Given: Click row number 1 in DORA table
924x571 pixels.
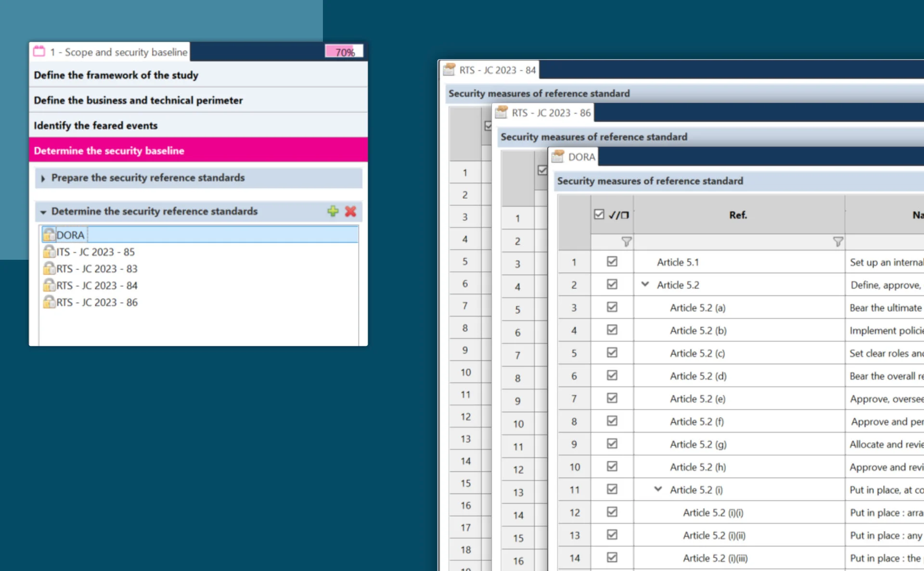Looking at the screenshot, I should click(x=574, y=262).
